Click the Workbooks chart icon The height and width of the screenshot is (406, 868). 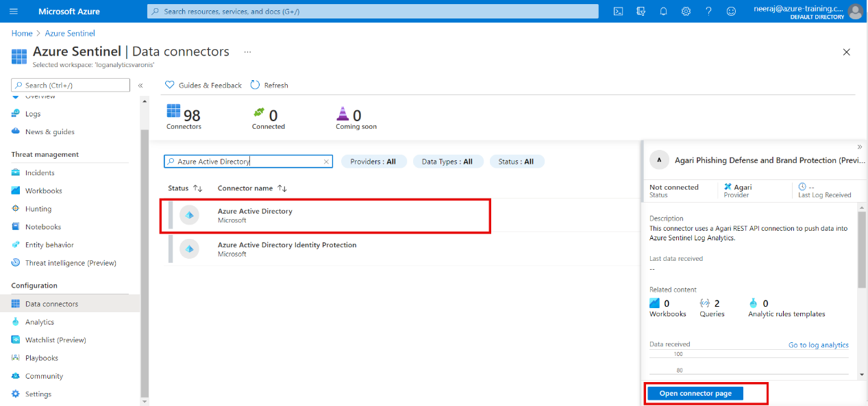[x=16, y=190]
